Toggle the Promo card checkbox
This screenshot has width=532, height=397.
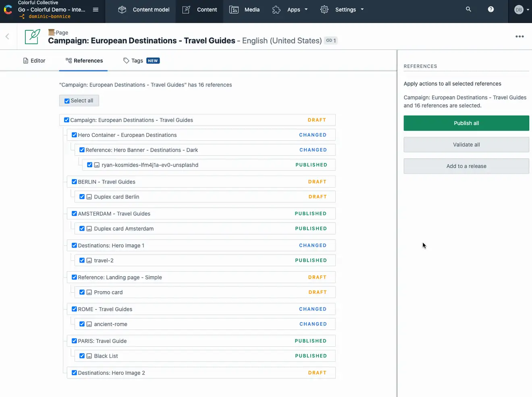coord(82,292)
